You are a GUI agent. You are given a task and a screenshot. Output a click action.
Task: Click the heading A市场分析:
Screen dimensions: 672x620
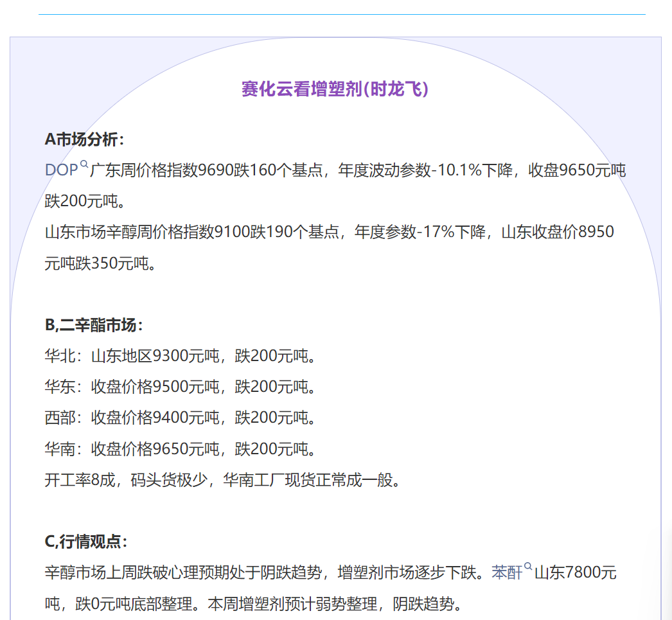pos(84,139)
